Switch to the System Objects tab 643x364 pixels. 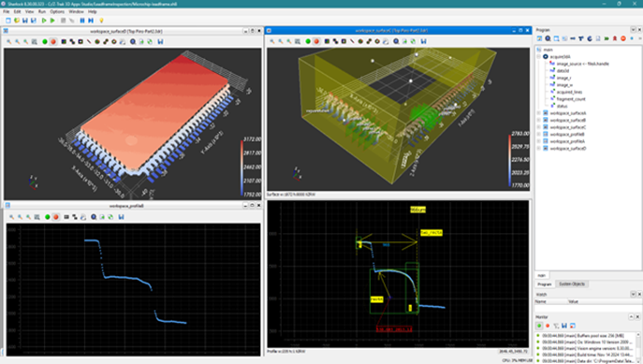572,284
